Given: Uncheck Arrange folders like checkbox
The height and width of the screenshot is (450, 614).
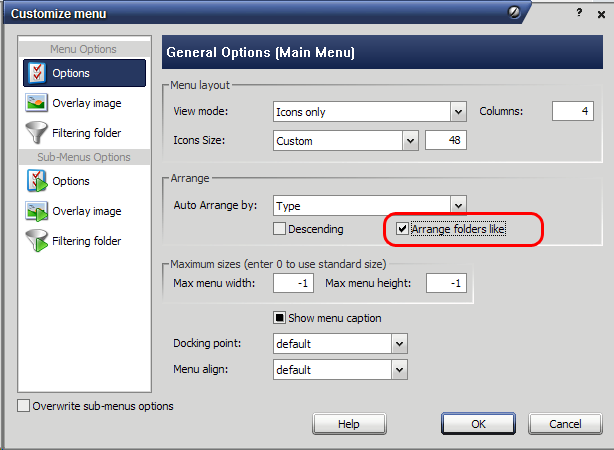Looking at the screenshot, I should 402,229.
